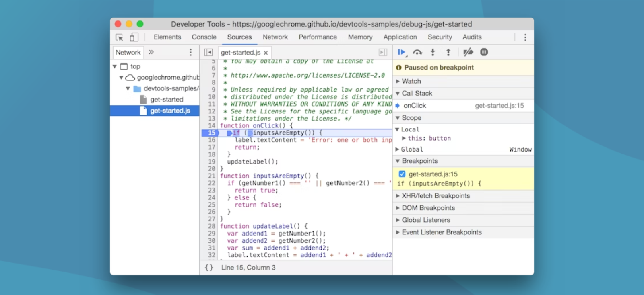Switch to the Console tab
The image size is (644, 295).
click(204, 37)
